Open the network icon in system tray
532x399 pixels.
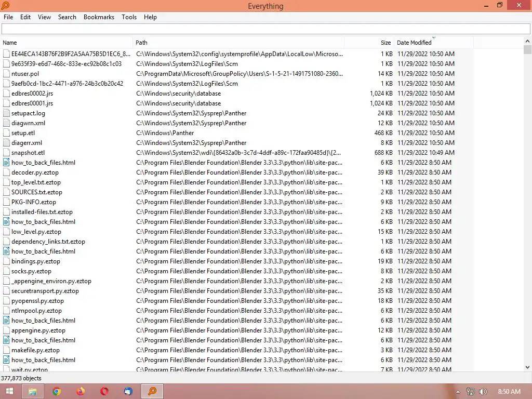click(471, 392)
